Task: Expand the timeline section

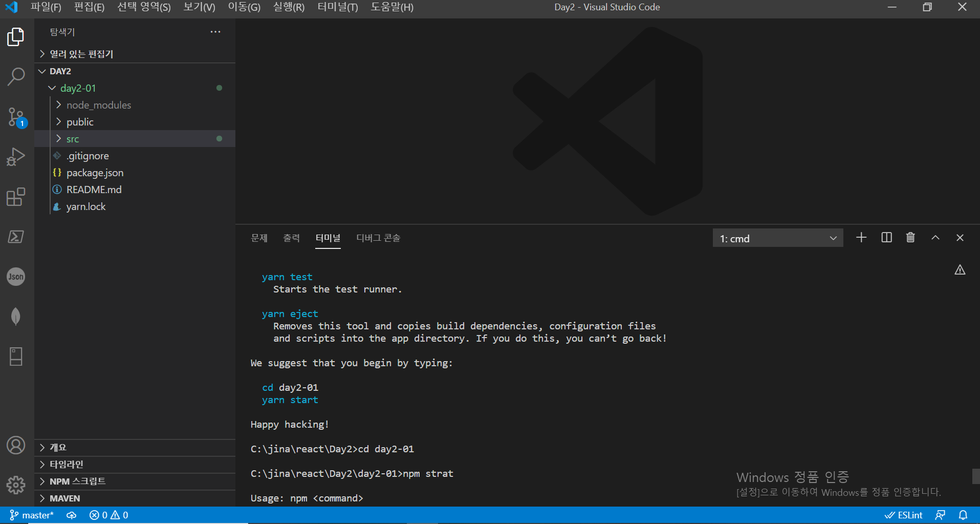Action: click(x=135, y=465)
